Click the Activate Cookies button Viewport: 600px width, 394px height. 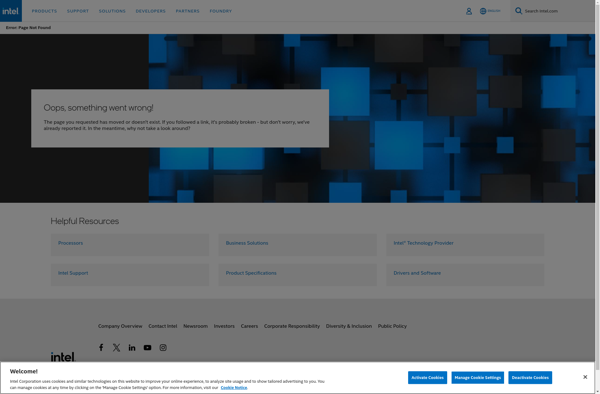click(x=427, y=378)
